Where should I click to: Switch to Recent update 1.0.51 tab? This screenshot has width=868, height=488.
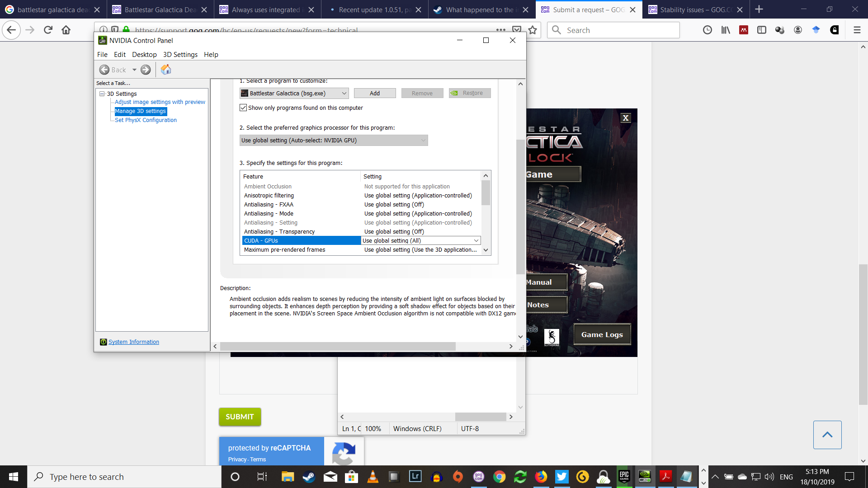(x=375, y=9)
